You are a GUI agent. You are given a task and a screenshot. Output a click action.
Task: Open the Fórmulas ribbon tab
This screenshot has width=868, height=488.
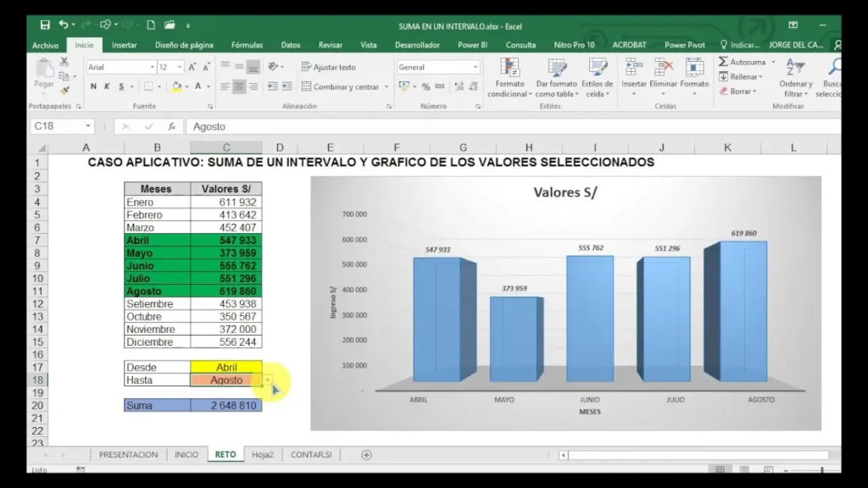[247, 45]
